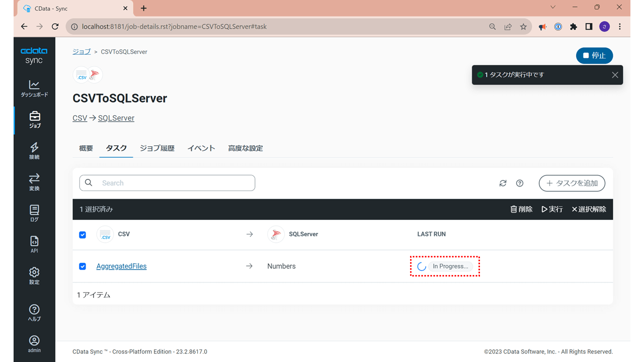Screen dimensions: 644x362
Task: Reload the page in the browser
Action: tap(55, 27)
